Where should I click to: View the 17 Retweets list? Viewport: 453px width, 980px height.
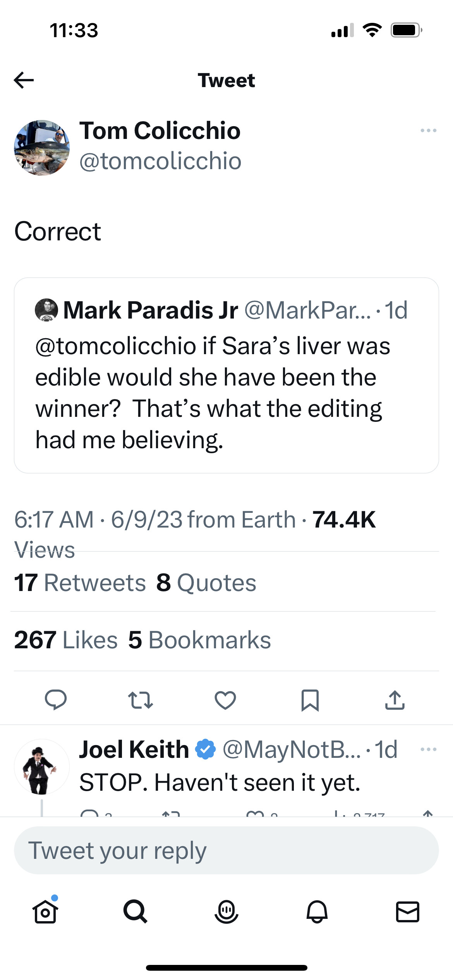pos(80,583)
